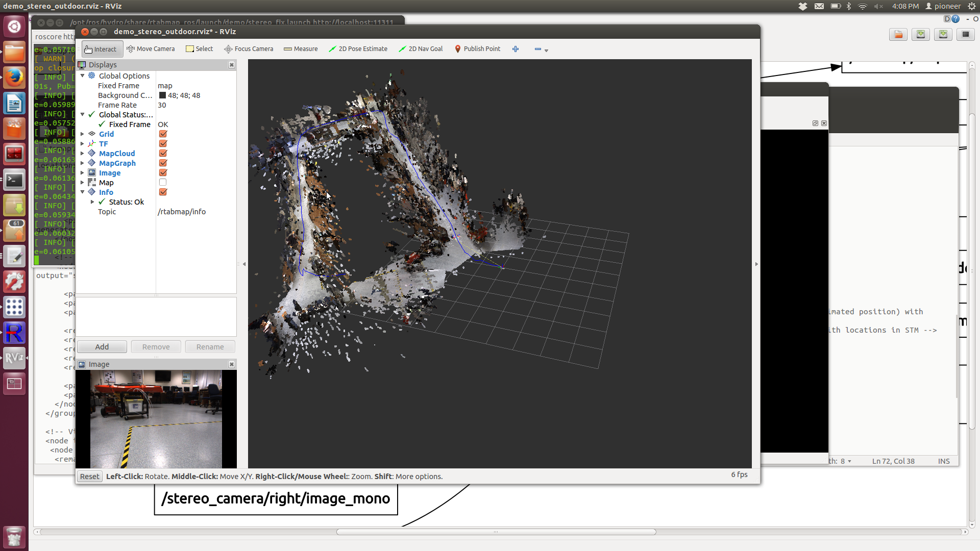The width and height of the screenshot is (980, 551).
Task: Select the Interact tool
Action: pyautogui.click(x=101, y=49)
